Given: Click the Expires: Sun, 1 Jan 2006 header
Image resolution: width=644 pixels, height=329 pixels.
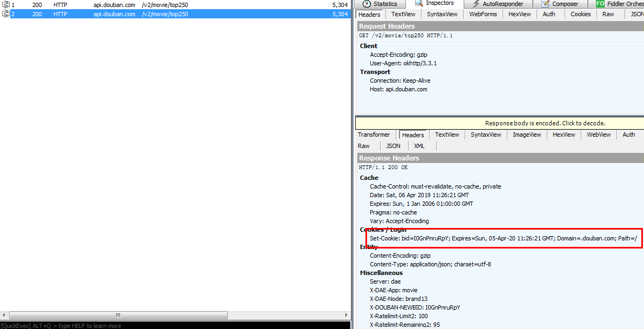Looking at the screenshot, I should [x=422, y=204].
